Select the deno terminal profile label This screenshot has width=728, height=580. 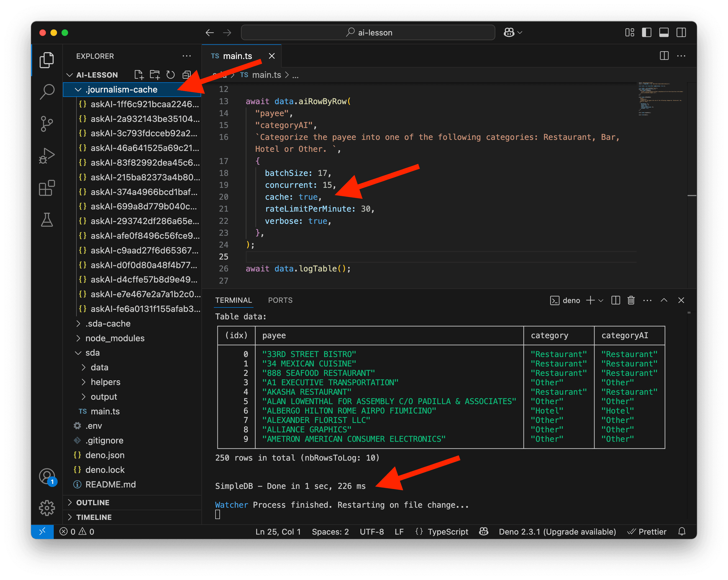coord(565,300)
